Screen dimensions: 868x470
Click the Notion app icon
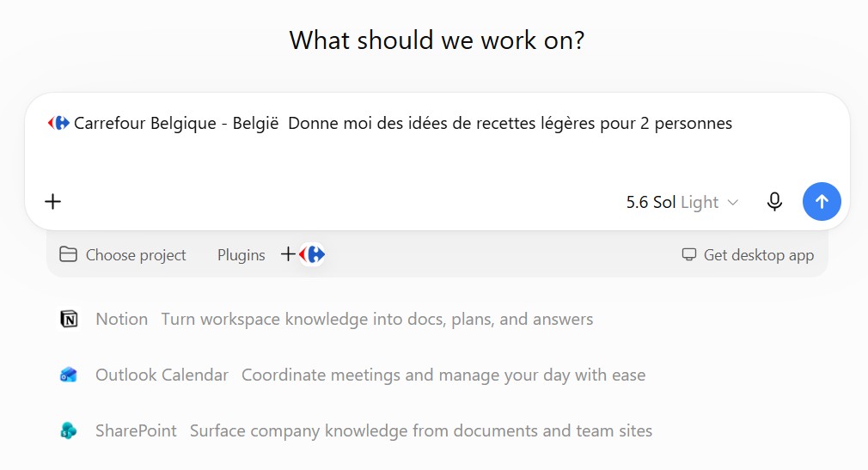point(69,320)
